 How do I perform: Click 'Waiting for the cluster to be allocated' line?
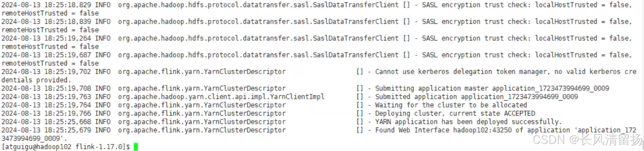click(x=451, y=105)
